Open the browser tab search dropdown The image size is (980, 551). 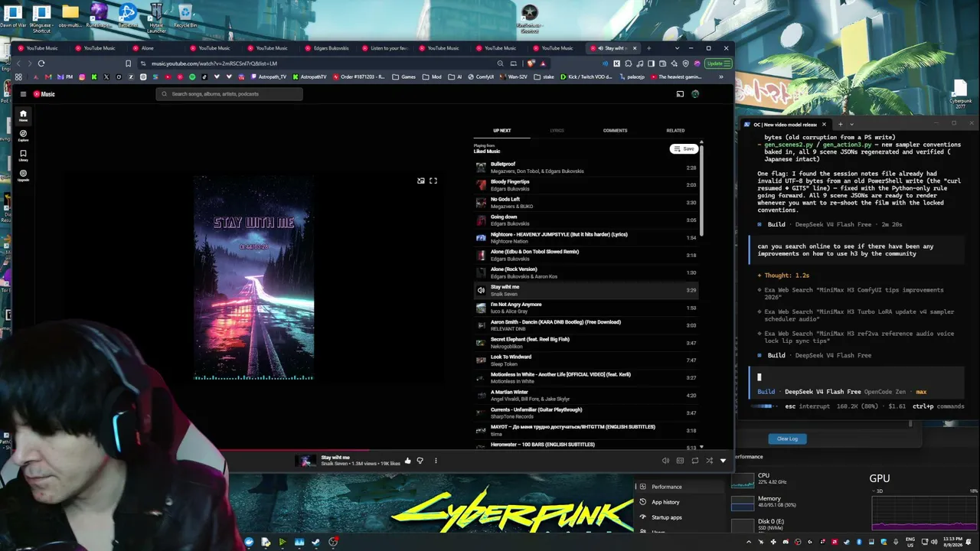pyautogui.click(x=676, y=48)
